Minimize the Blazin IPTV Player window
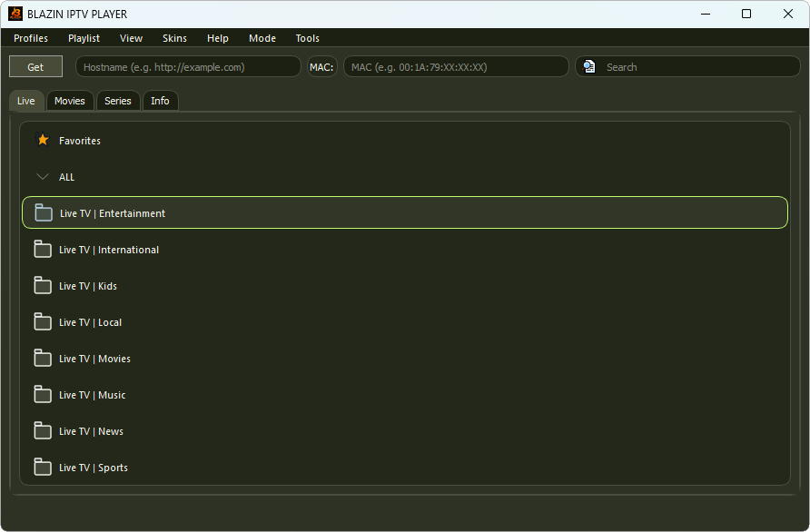 706,14
